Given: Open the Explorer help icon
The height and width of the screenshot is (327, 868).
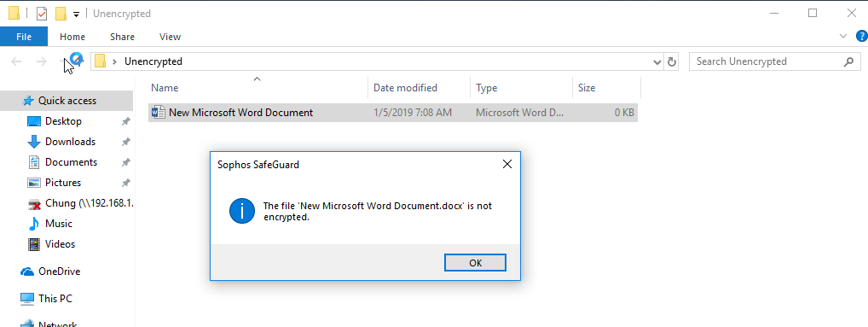Looking at the screenshot, I should tap(862, 37).
